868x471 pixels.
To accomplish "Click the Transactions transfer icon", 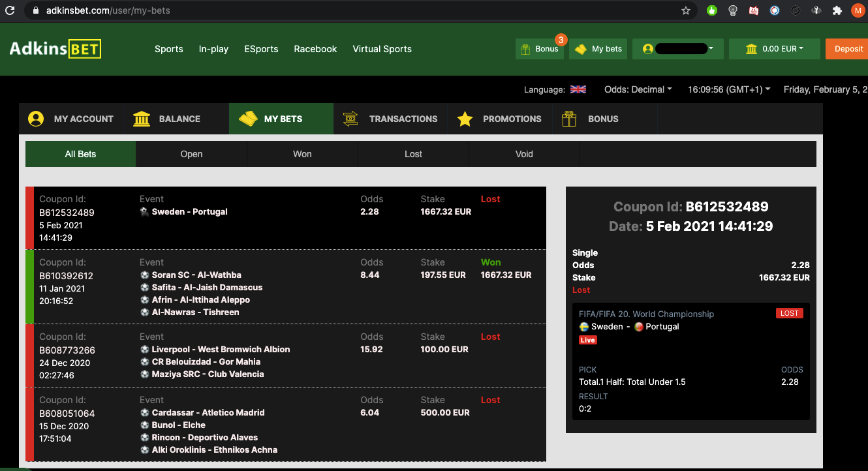I will (x=351, y=119).
